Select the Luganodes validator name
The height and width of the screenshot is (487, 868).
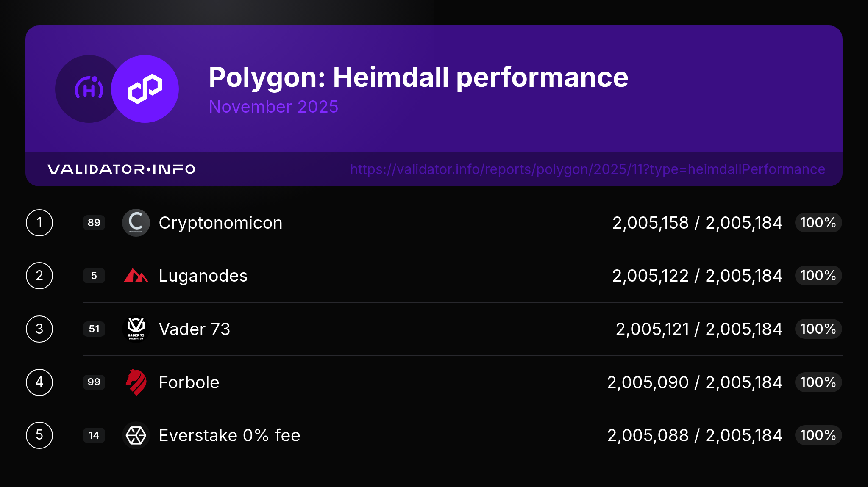tap(203, 276)
